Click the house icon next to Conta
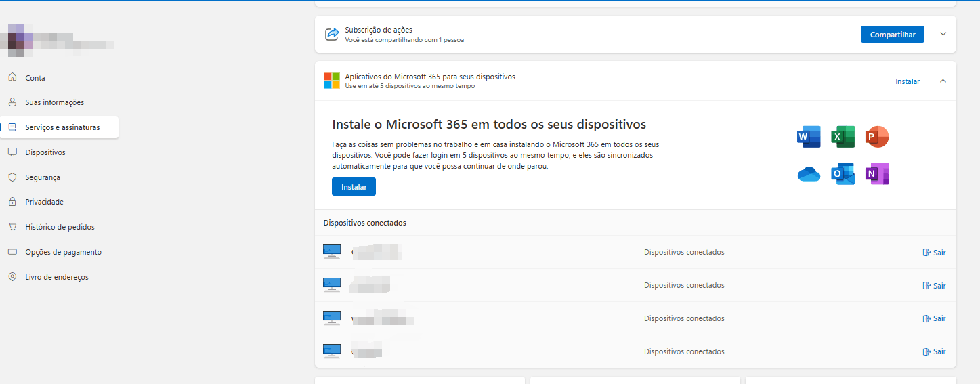This screenshot has height=384, width=980. point(12,77)
